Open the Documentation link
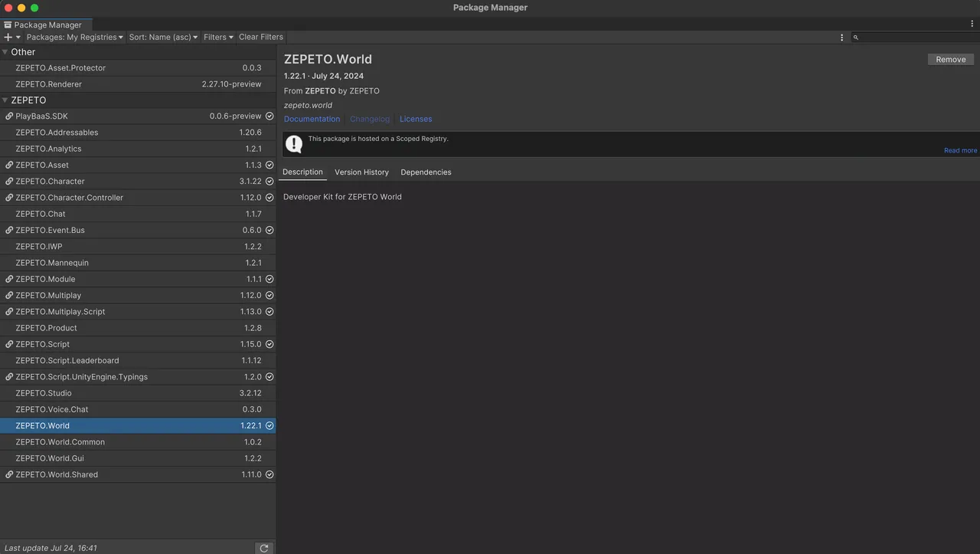The width and height of the screenshot is (980, 554). tap(312, 119)
